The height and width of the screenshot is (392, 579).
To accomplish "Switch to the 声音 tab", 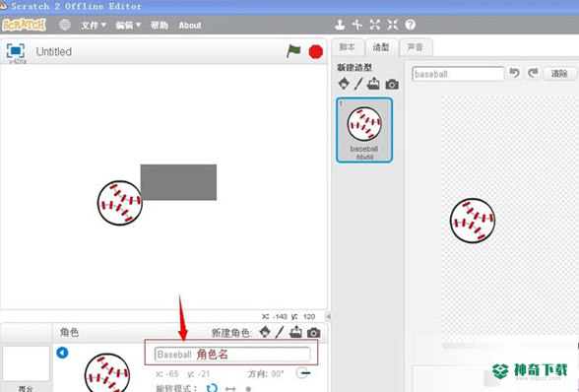I will (416, 47).
